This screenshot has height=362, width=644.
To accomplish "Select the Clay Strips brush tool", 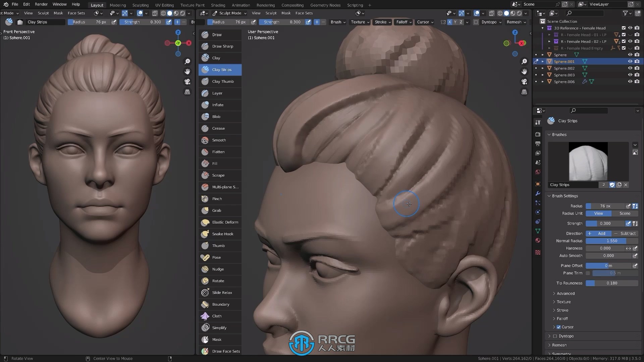I will click(222, 69).
